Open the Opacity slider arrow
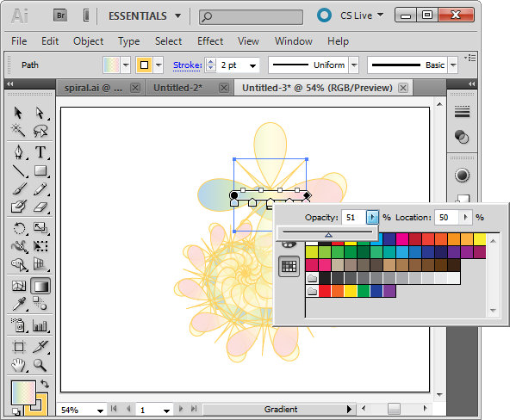 (372, 217)
